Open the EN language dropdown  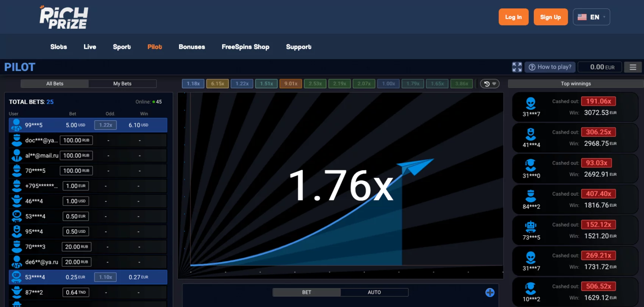[x=591, y=17]
